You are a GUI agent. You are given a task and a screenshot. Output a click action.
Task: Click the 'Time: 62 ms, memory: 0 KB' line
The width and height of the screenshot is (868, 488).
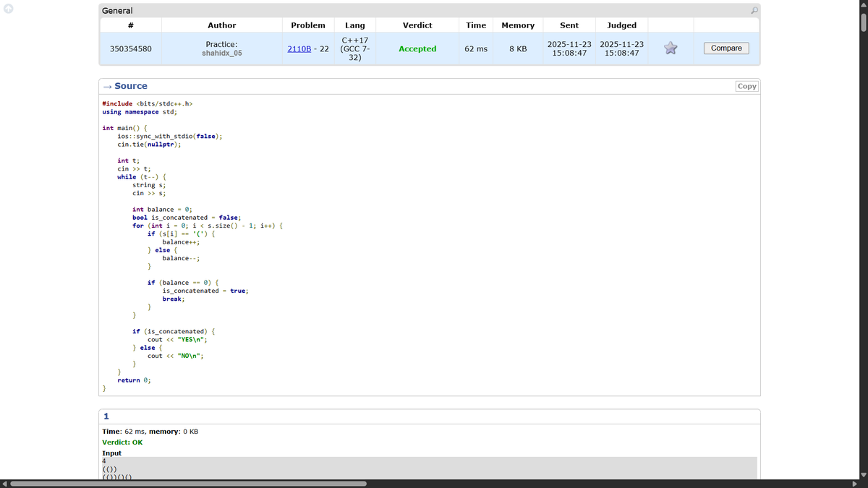(150, 432)
